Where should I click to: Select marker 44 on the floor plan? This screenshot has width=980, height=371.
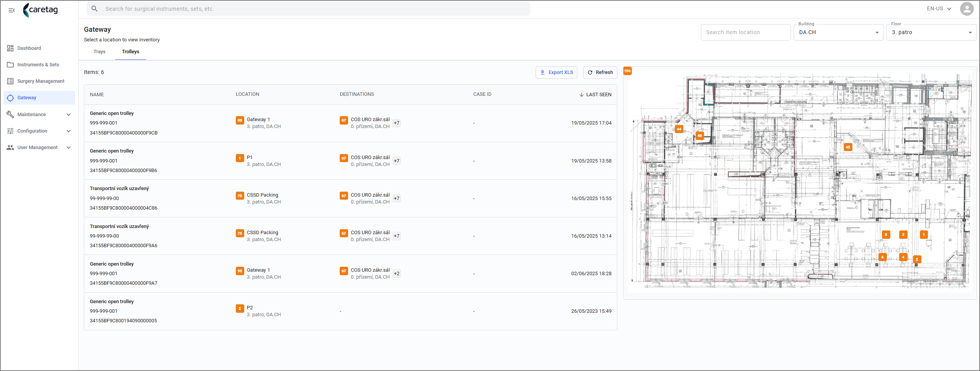[x=679, y=129]
